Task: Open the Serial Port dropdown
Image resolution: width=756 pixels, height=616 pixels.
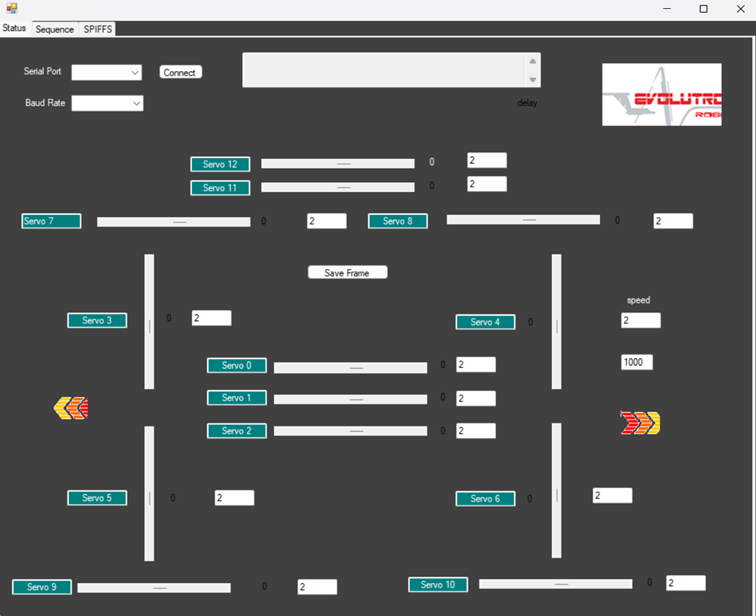Action: tap(107, 72)
